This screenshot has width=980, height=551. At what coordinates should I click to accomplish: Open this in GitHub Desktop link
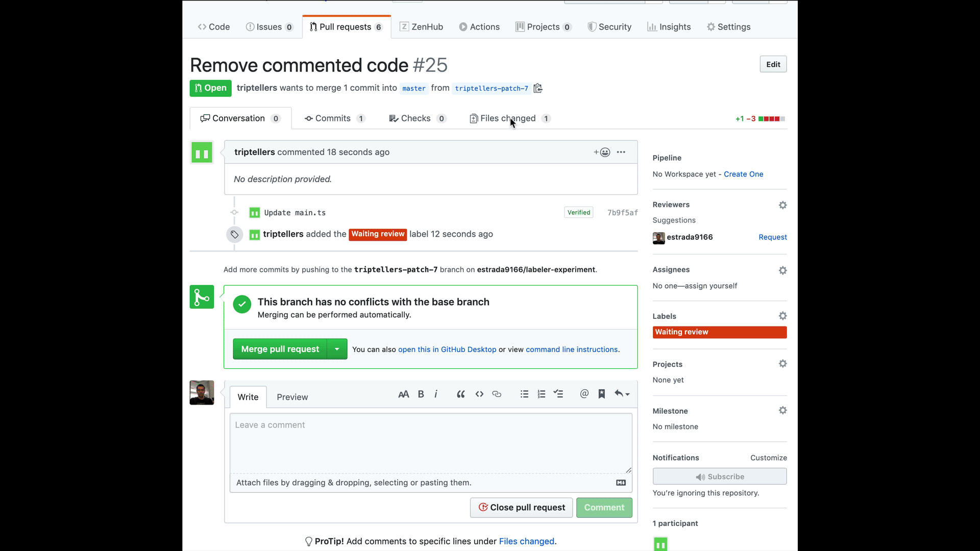pos(447,349)
